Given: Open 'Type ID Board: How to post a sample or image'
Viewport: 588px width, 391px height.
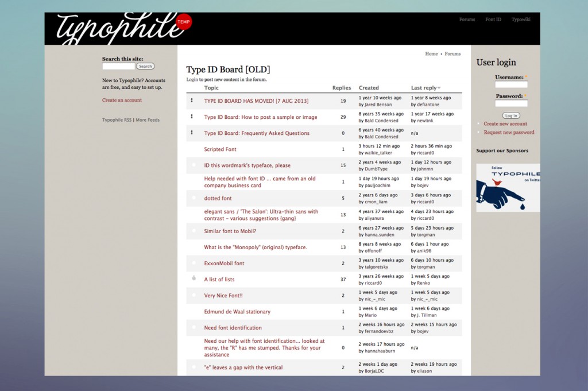Looking at the screenshot, I should coord(261,117).
